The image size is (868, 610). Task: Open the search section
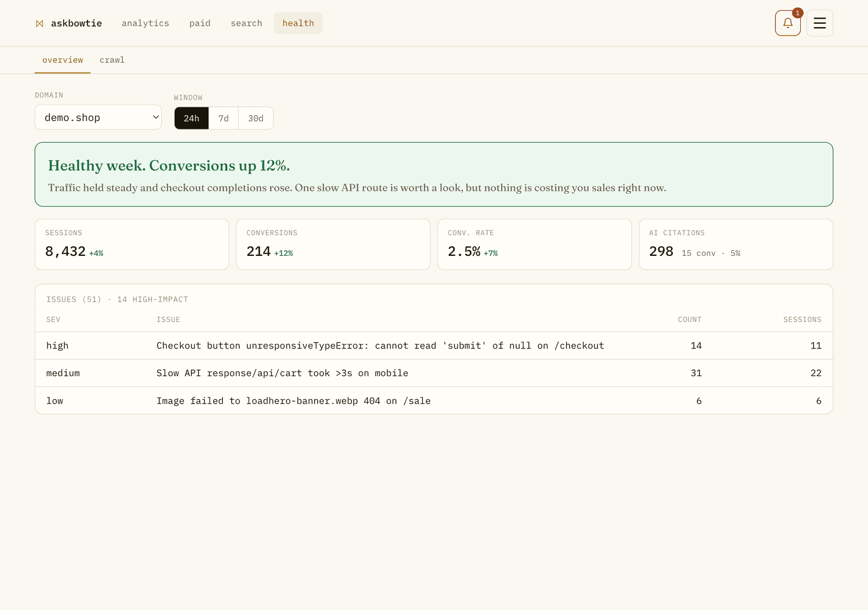pyautogui.click(x=246, y=23)
